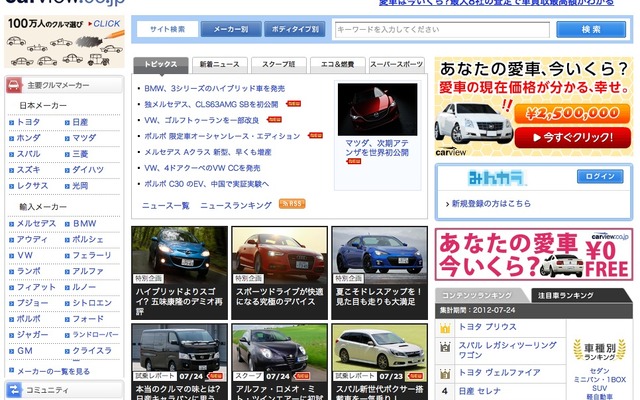Switch to 注目車ランキング tab
Image resolution: width=640 pixels, height=400 pixels.
point(581,295)
